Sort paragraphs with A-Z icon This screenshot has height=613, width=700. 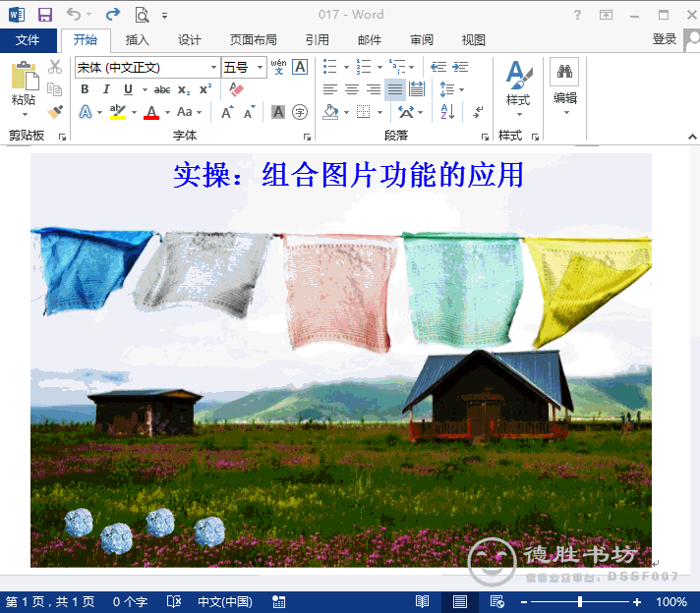tap(447, 112)
